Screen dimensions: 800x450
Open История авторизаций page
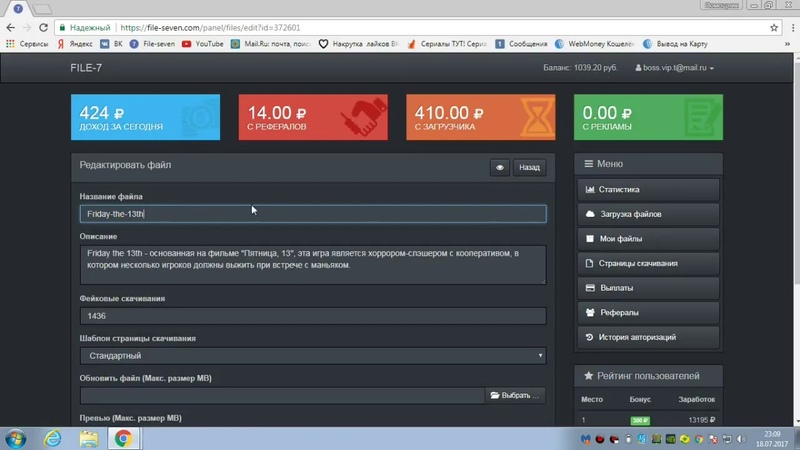[x=648, y=337]
